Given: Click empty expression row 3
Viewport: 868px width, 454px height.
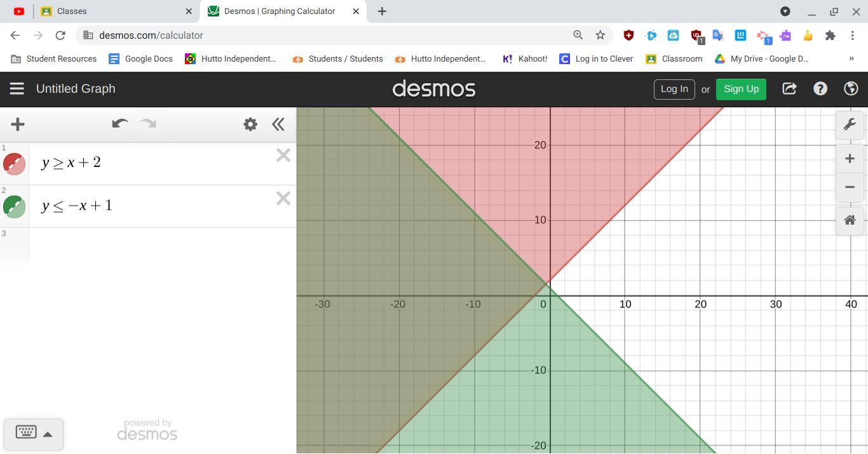Looking at the screenshot, I should tap(162, 246).
